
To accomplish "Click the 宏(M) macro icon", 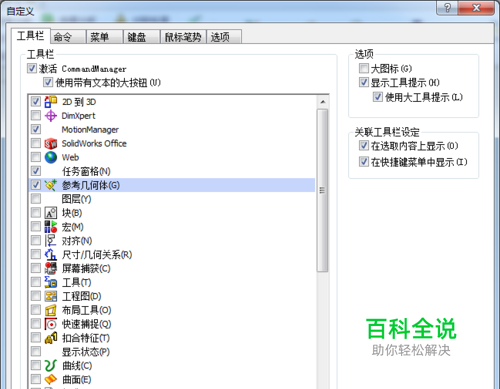I will pyautogui.click(x=51, y=227).
